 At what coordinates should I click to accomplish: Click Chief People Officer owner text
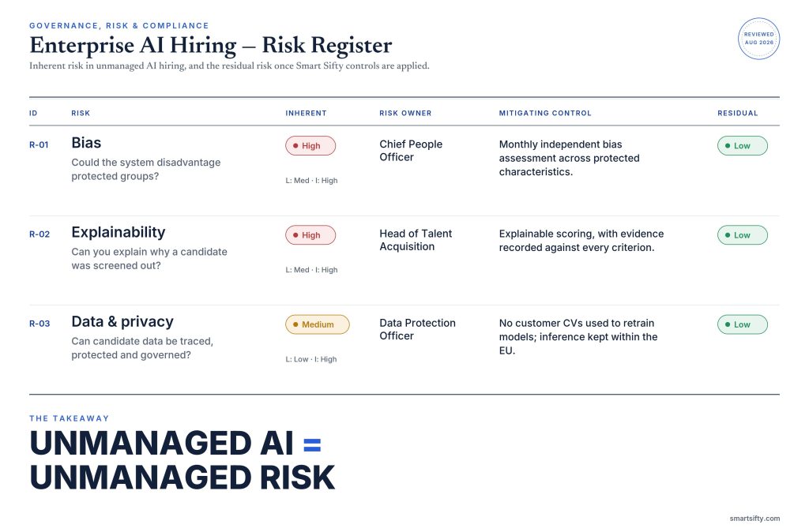coord(411,151)
